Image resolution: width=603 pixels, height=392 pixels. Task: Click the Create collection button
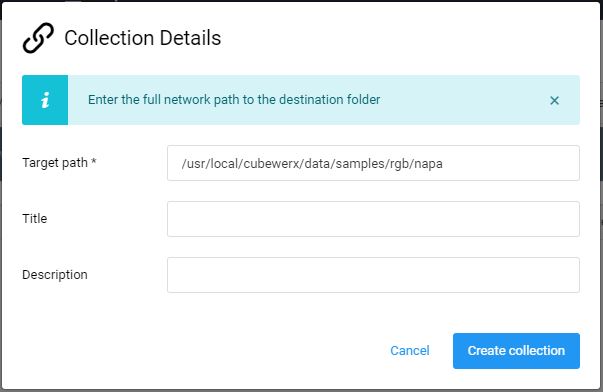(516, 351)
